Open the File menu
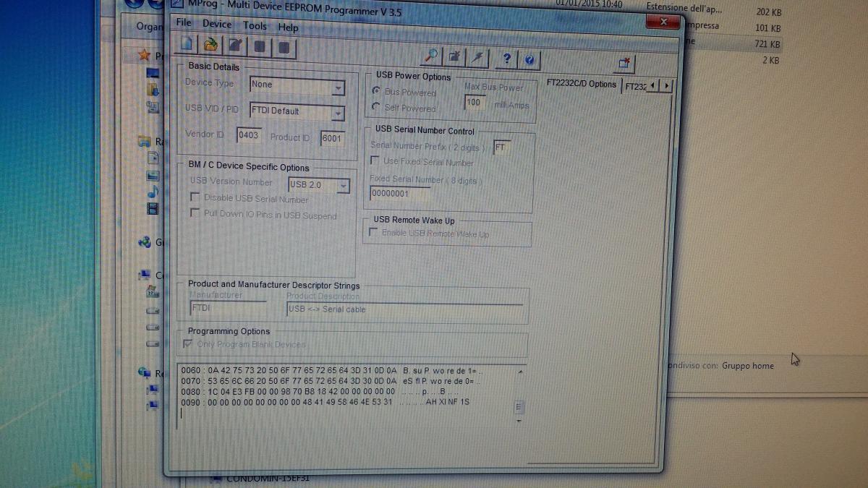 (x=184, y=22)
